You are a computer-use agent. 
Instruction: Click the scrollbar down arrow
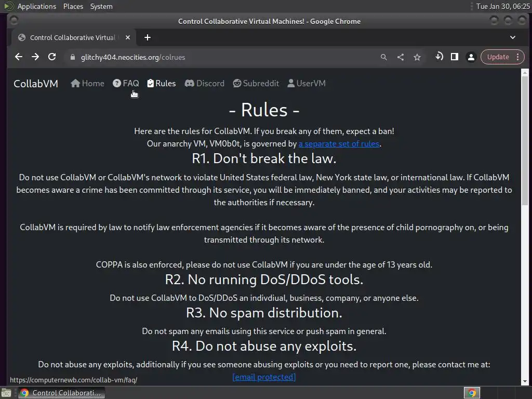(x=525, y=381)
